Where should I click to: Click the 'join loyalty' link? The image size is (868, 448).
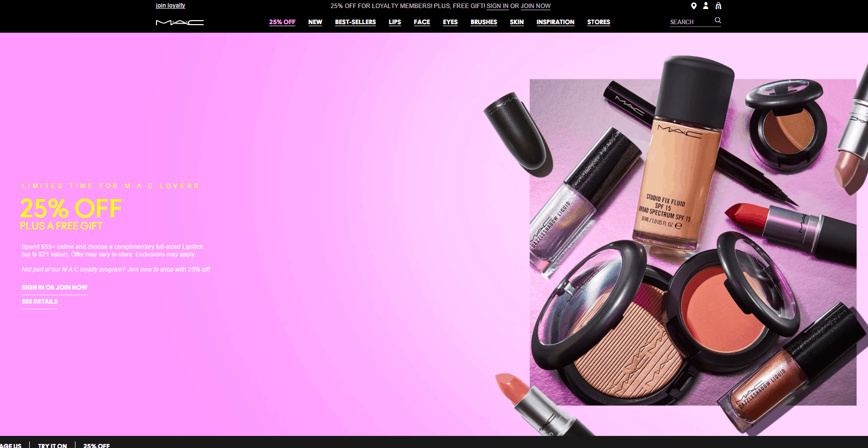click(171, 6)
